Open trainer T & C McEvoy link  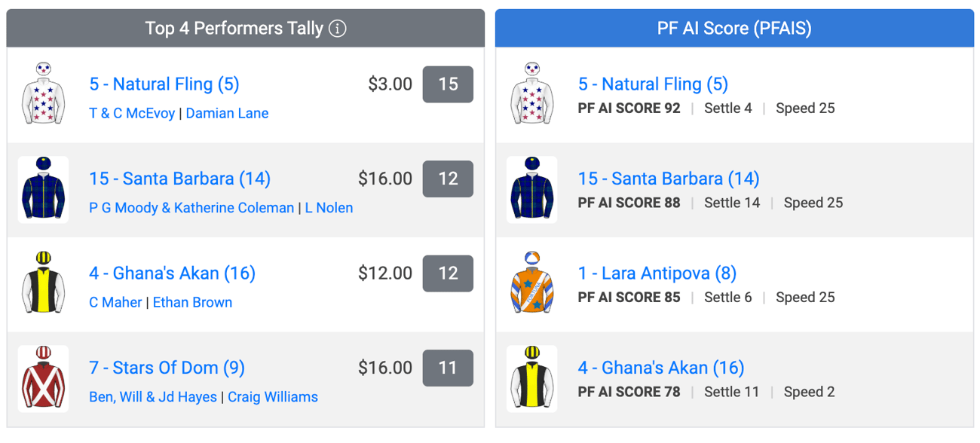pos(132,113)
